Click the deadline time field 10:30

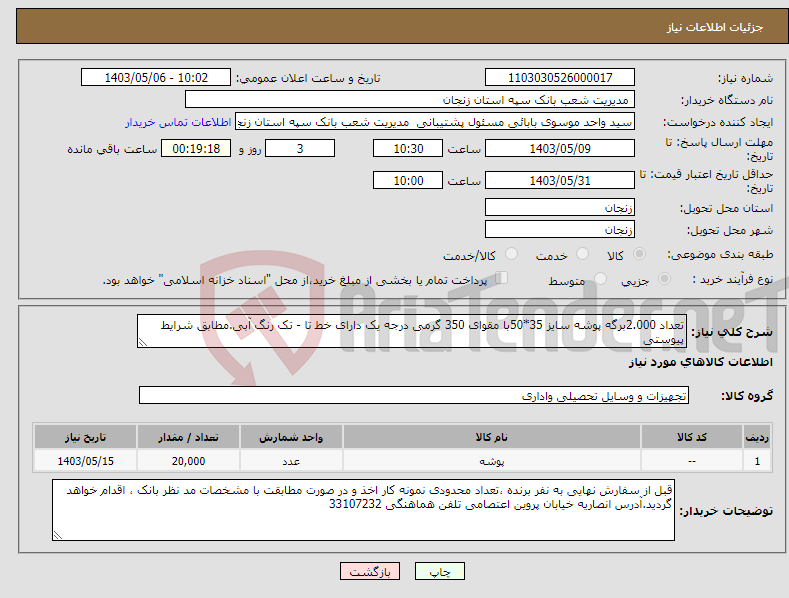point(408,148)
